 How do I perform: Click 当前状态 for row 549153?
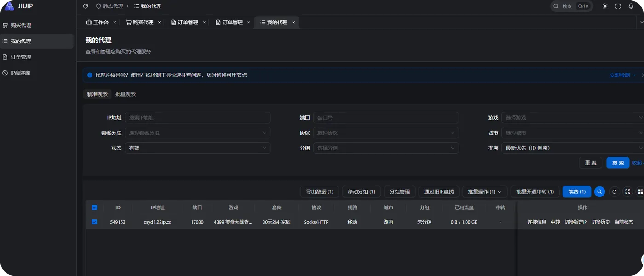[x=624, y=222]
